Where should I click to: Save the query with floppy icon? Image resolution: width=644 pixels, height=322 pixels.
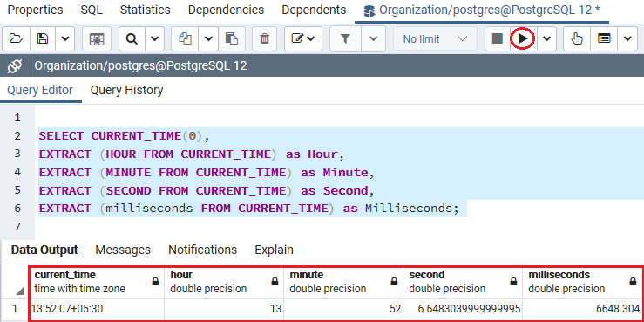(x=43, y=39)
